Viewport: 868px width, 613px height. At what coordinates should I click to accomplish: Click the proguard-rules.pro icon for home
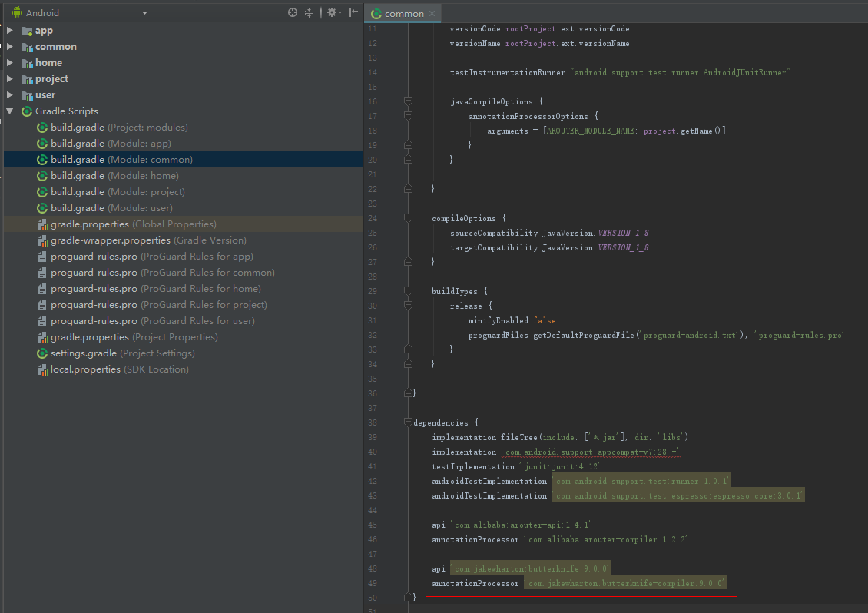click(x=43, y=289)
